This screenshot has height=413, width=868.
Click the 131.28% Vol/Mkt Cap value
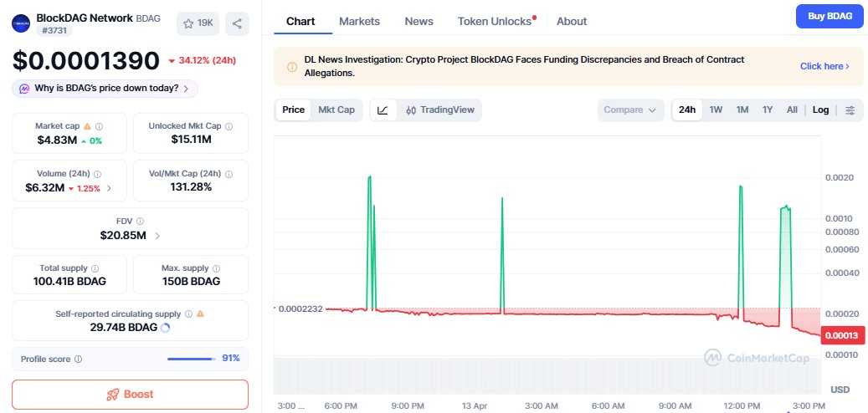coord(191,187)
